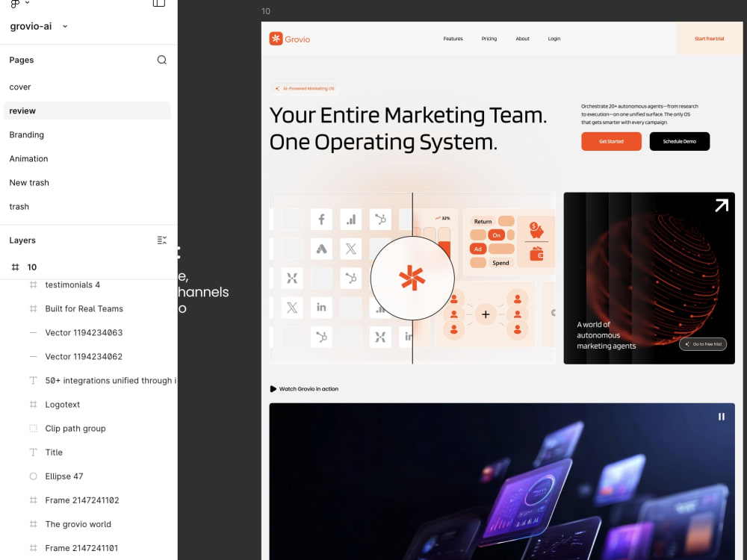Click the piggy bank icon
Screen dimensions: 747x560
pos(536,231)
